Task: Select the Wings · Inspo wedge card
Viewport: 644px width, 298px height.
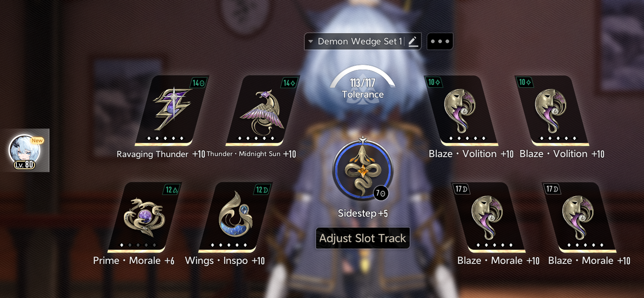Action: pos(235,218)
